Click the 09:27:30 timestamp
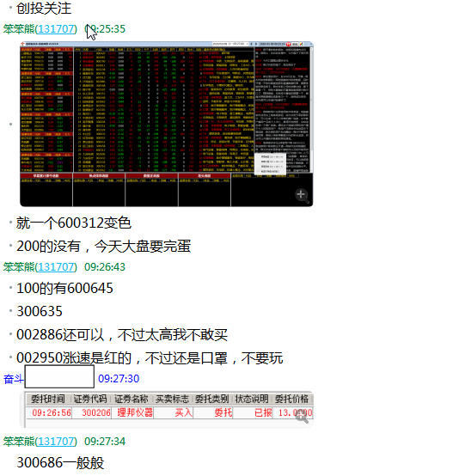The width and height of the screenshot is (459, 476). pyautogui.click(x=119, y=379)
